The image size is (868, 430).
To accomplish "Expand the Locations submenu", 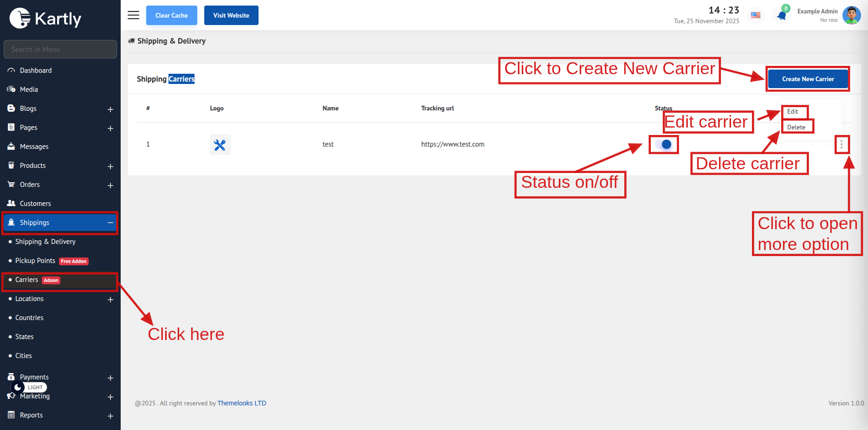I will pyautogui.click(x=110, y=300).
